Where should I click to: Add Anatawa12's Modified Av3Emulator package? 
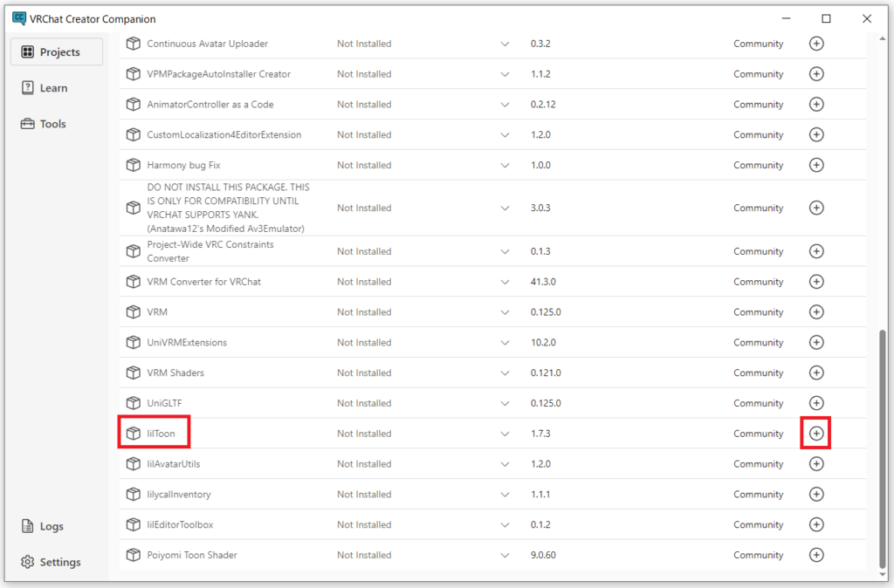point(816,208)
